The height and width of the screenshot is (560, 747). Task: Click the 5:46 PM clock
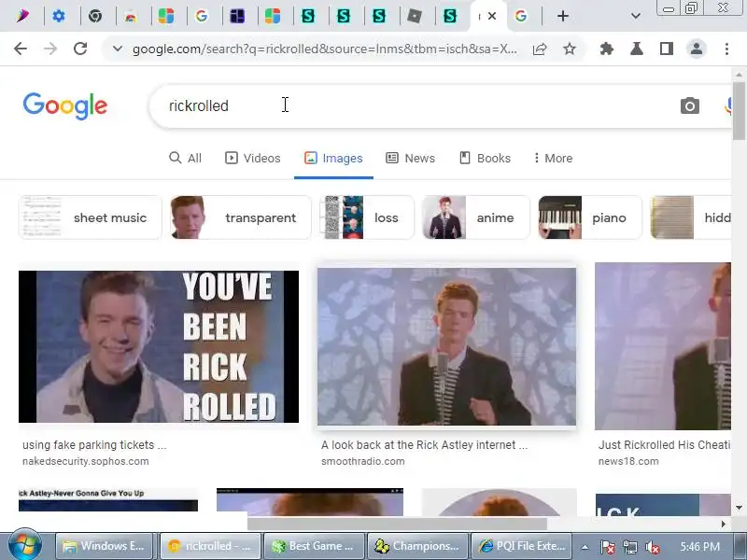pyautogui.click(x=699, y=546)
